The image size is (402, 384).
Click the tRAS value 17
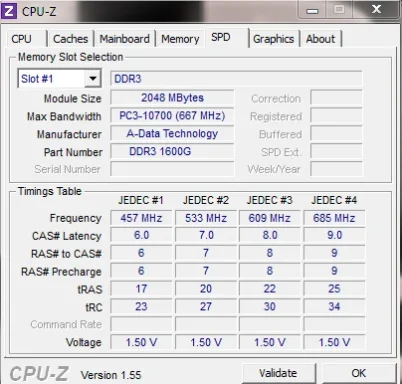(x=141, y=289)
